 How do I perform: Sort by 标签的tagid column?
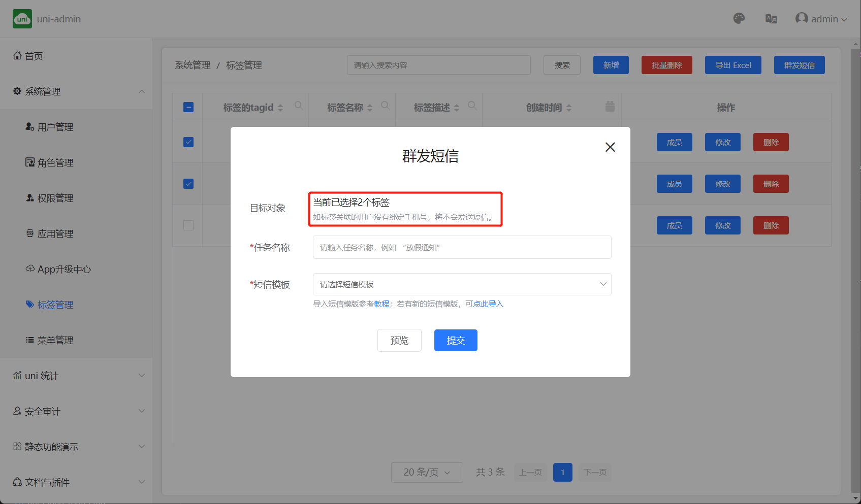pos(280,108)
